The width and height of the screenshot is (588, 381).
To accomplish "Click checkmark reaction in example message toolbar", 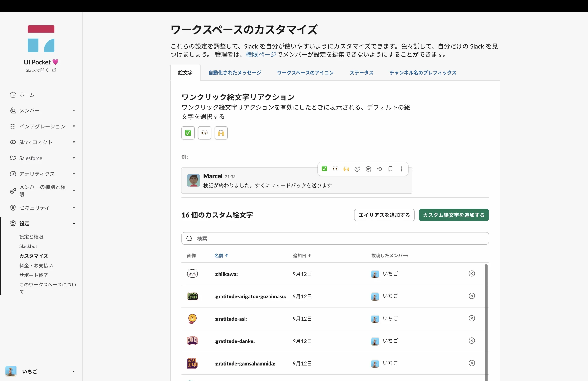I will tap(324, 169).
